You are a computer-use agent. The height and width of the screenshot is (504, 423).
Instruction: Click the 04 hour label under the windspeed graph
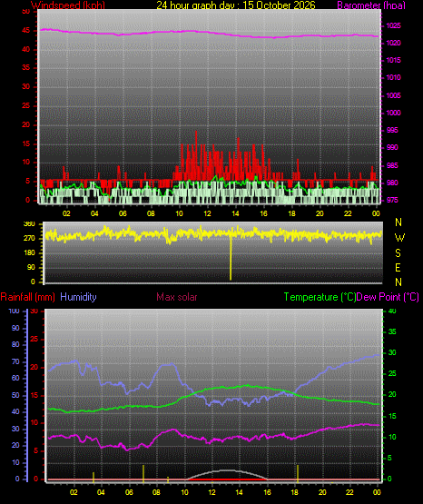(94, 213)
